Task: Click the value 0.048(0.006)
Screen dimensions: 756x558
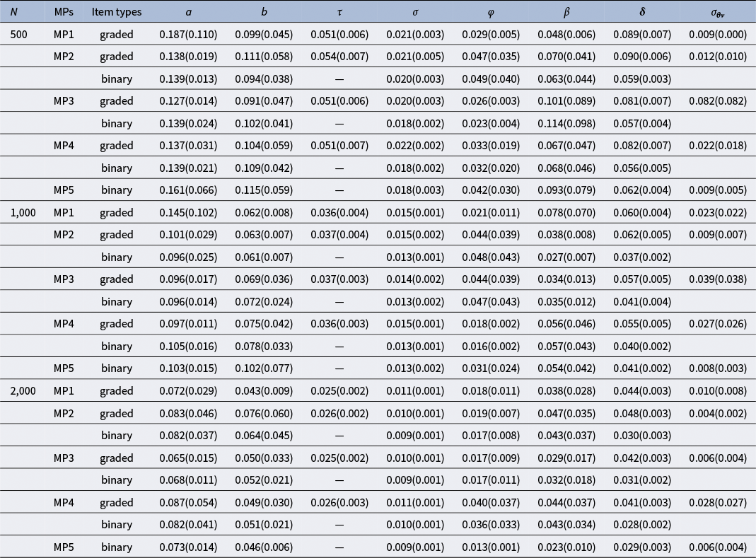Action: 566,34
